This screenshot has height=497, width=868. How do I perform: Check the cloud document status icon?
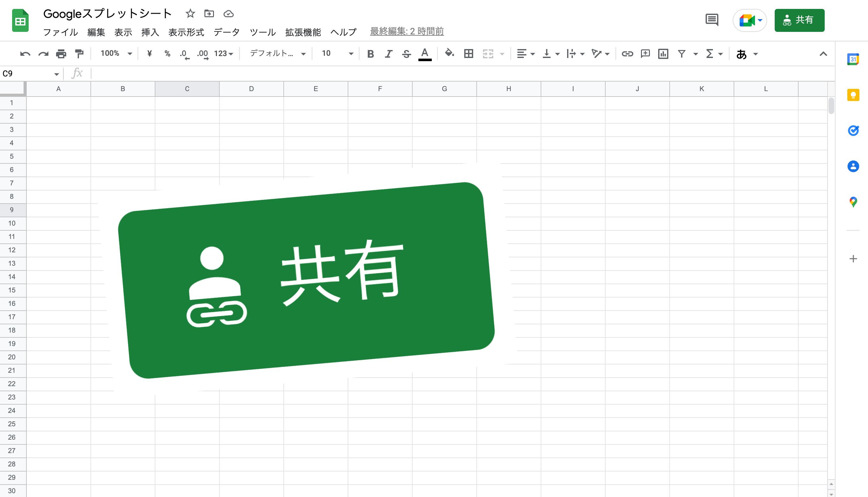(x=228, y=14)
